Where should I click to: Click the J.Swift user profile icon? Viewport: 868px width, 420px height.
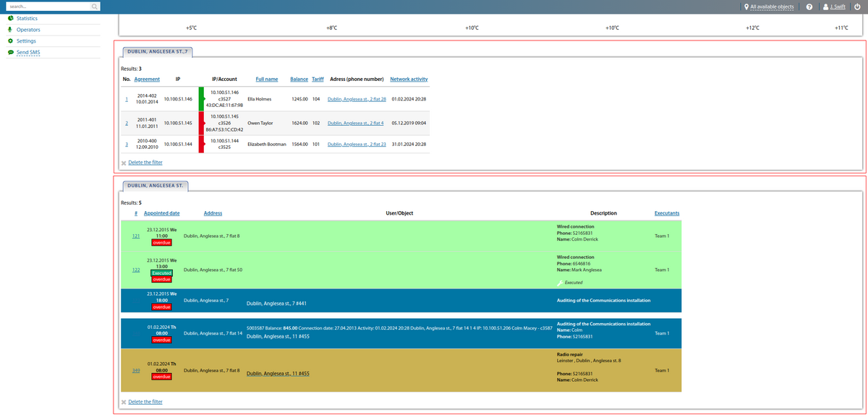825,7
